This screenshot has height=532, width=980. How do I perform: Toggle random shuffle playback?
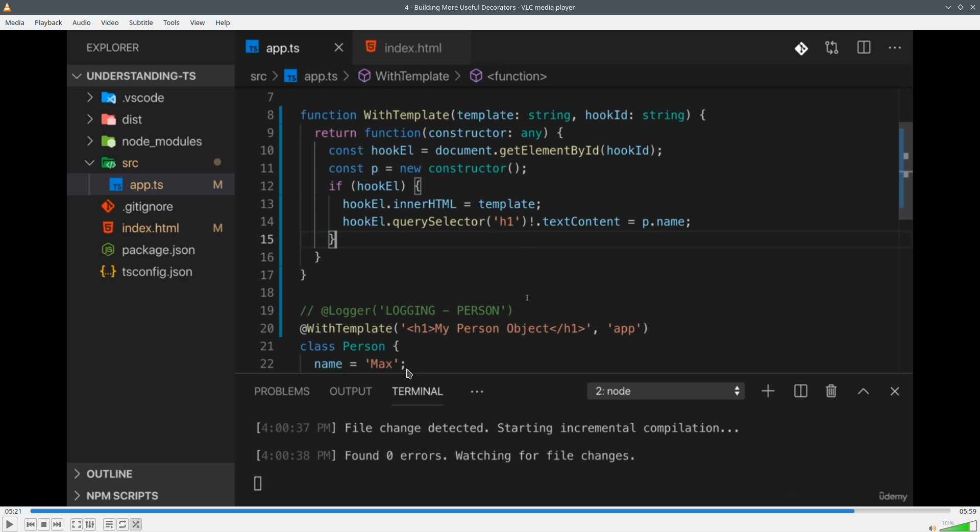[136, 524]
